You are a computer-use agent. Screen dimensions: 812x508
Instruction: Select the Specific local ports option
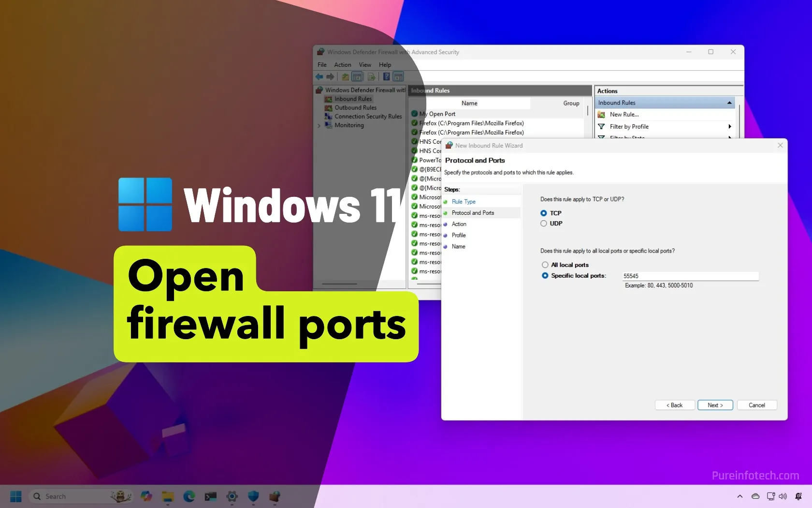tap(545, 275)
